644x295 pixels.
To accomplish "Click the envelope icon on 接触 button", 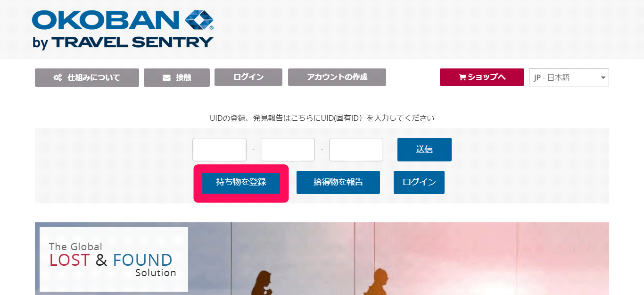I will (x=166, y=78).
